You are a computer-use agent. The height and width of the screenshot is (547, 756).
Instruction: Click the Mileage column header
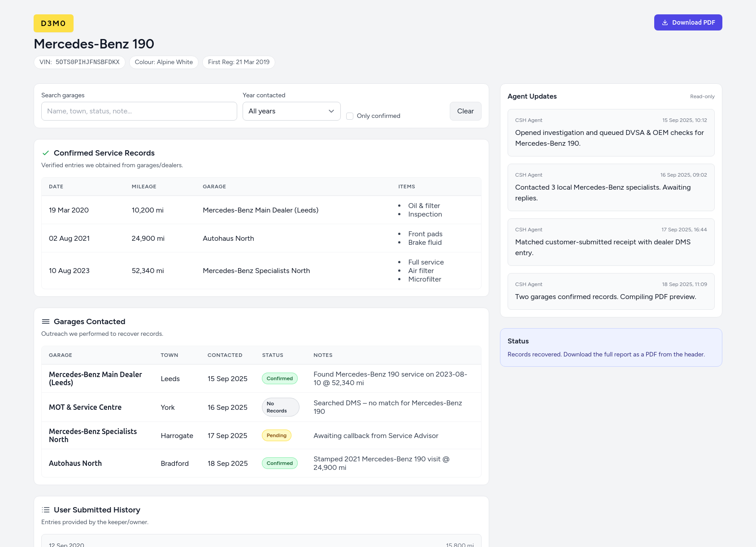click(144, 187)
